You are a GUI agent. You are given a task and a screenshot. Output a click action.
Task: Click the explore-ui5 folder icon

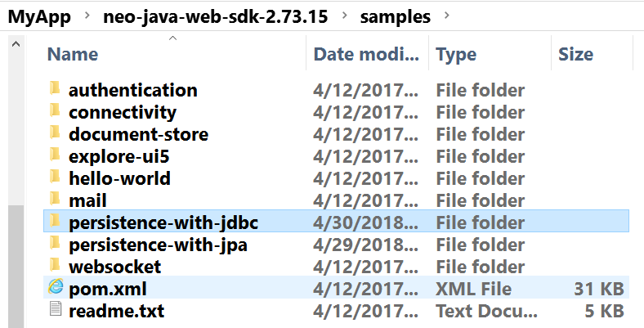(55, 155)
